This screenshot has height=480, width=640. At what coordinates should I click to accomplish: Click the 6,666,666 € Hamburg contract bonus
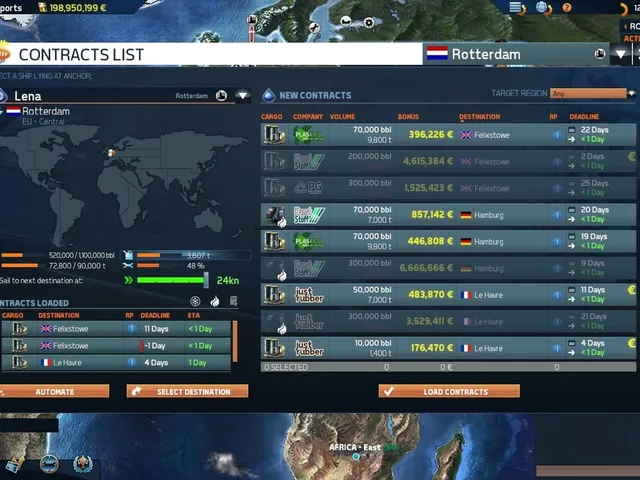tap(426, 268)
